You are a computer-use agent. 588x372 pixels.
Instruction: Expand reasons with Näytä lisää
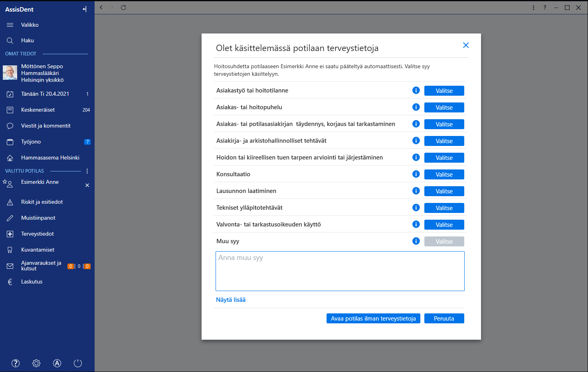[x=231, y=300]
